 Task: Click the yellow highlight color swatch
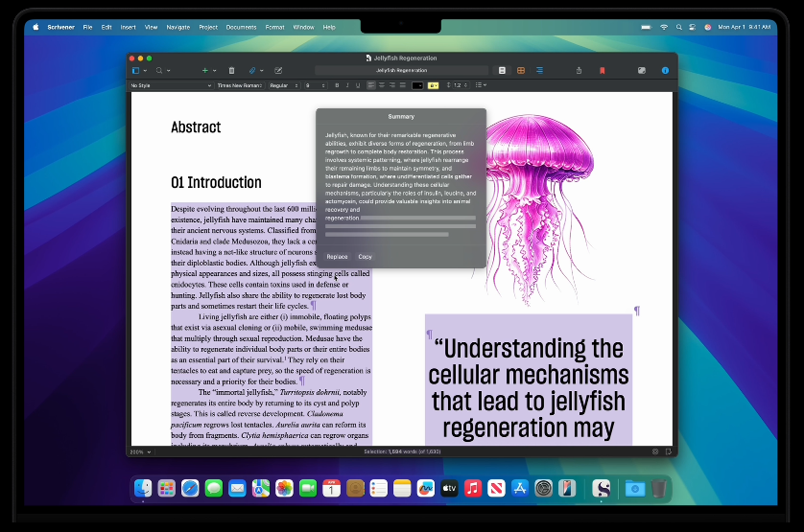tap(433, 85)
